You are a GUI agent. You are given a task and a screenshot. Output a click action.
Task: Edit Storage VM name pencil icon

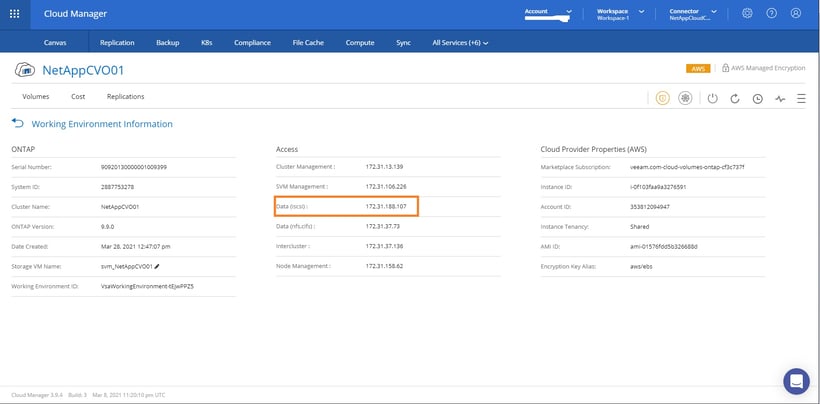coord(157,266)
